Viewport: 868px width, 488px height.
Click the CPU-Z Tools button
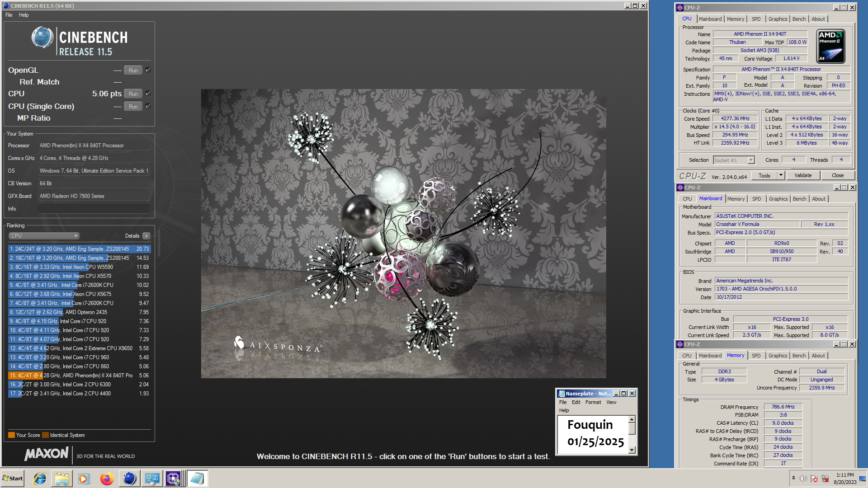764,175
